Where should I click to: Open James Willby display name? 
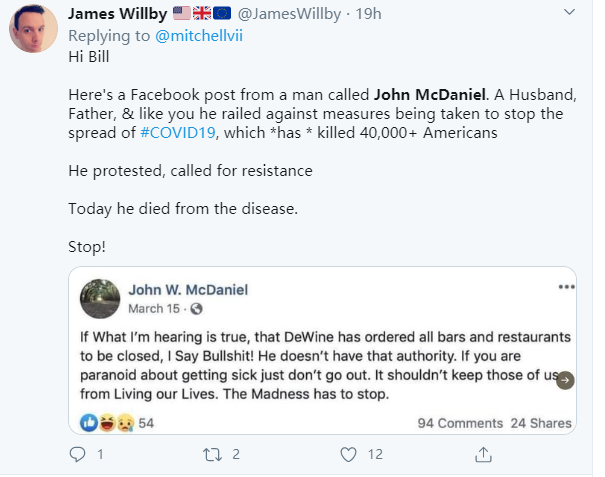116,13
